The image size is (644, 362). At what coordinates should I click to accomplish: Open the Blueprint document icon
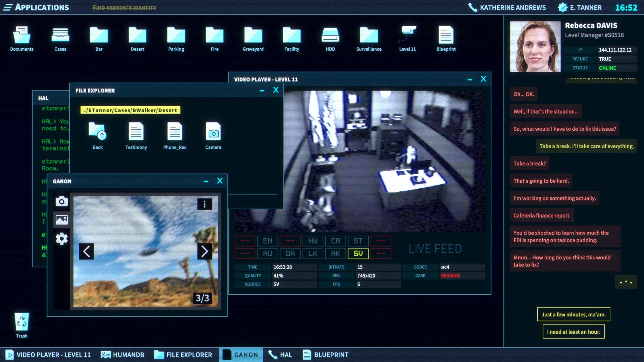(446, 39)
